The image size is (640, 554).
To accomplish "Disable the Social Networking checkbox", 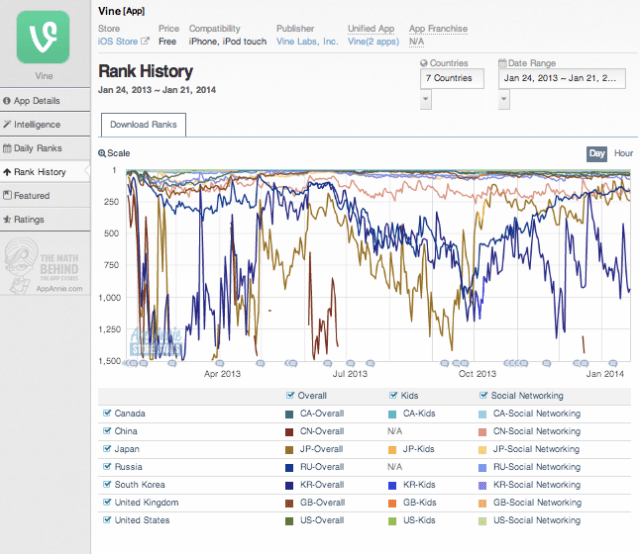I will coord(483,395).
